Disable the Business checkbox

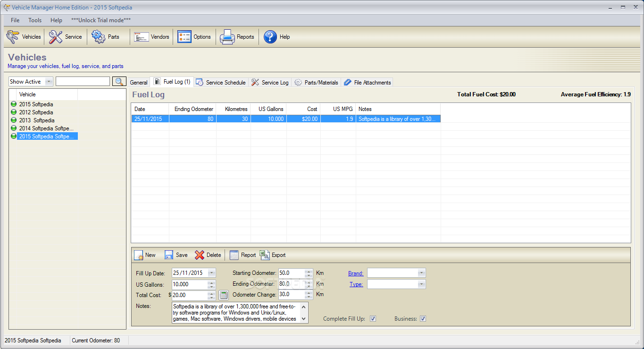tap(423, 318)
